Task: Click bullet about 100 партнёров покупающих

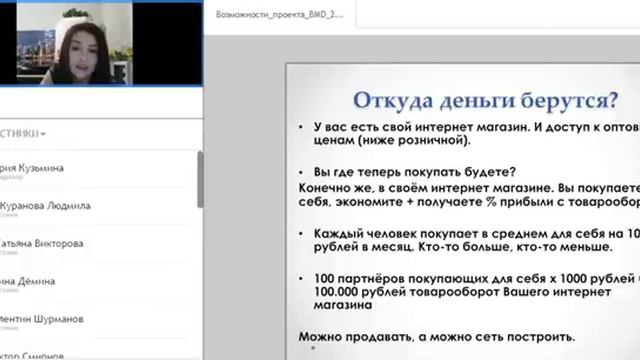Action: [x=477, y=292]
